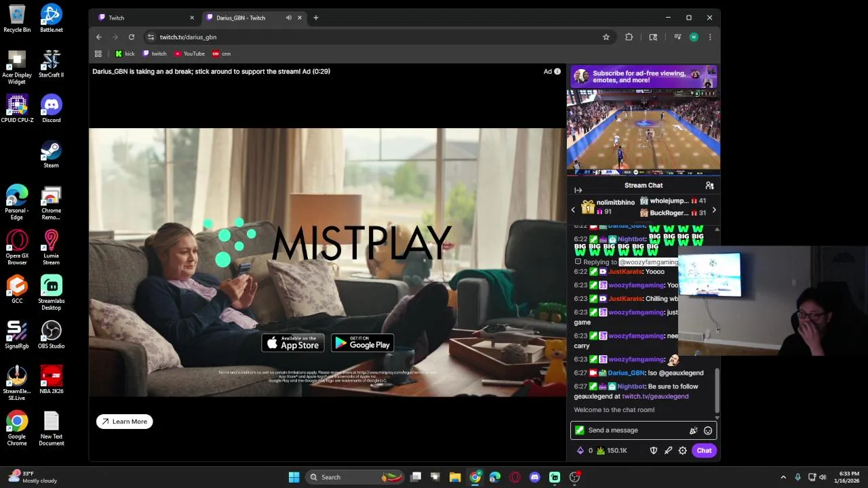Open the Recycle Bin desktop icon
This screenshot has height=488, width=868.
click(17, 18)
